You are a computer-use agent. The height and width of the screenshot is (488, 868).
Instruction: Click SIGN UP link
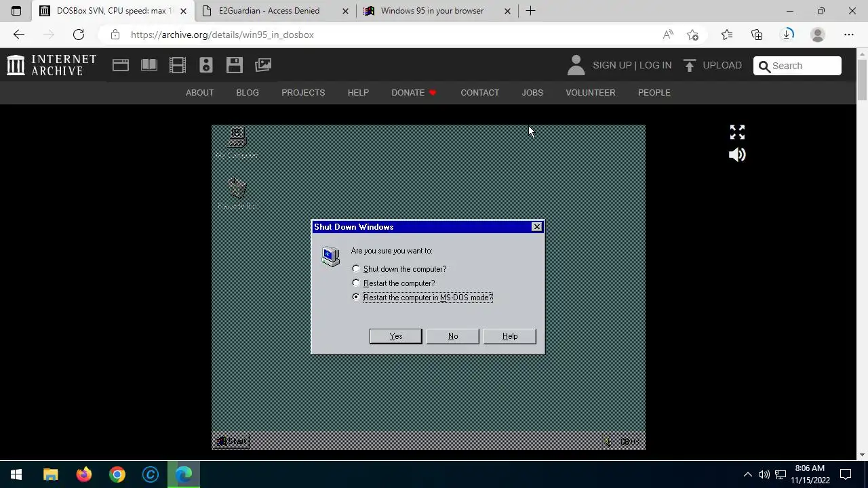click(x=612, y=65)
